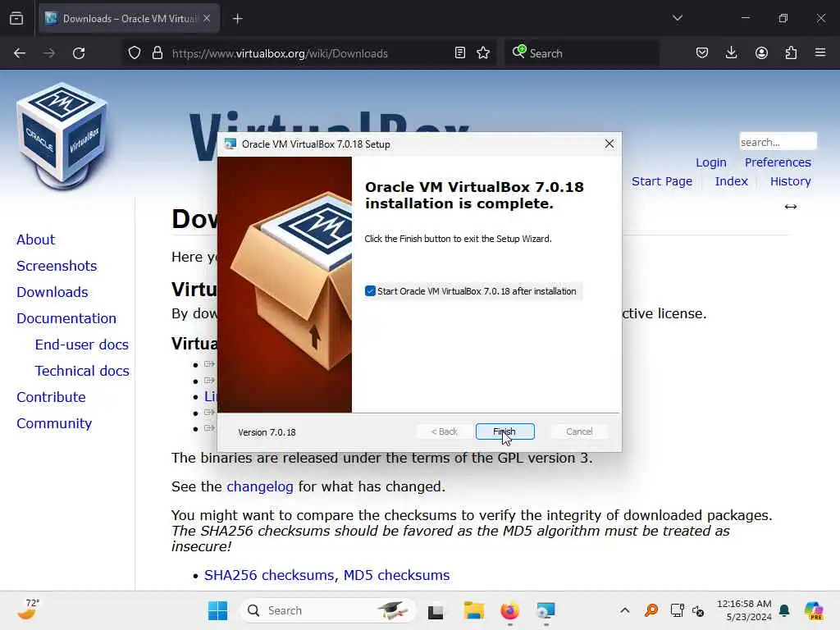The image size is (840, 630).
Task: Open the Preferences link
Action: coord(778,162)
